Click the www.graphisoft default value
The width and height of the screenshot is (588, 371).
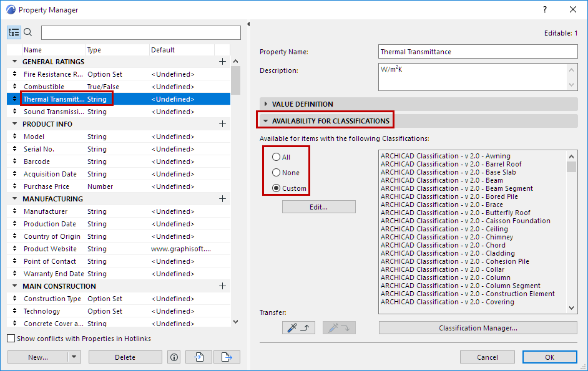click(181, 249)
